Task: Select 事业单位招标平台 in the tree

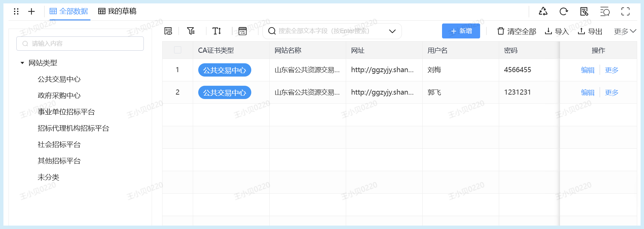Action: point(66,112)
